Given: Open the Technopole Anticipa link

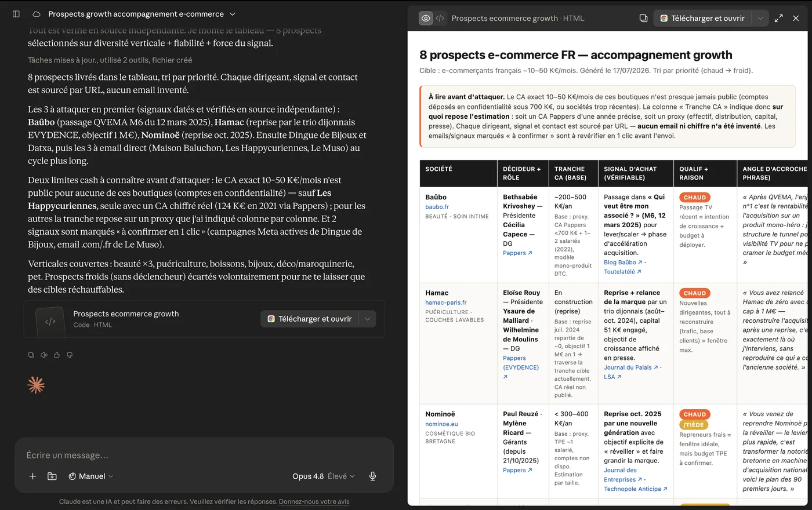Looking at the screenshot, I should point(636,489).
